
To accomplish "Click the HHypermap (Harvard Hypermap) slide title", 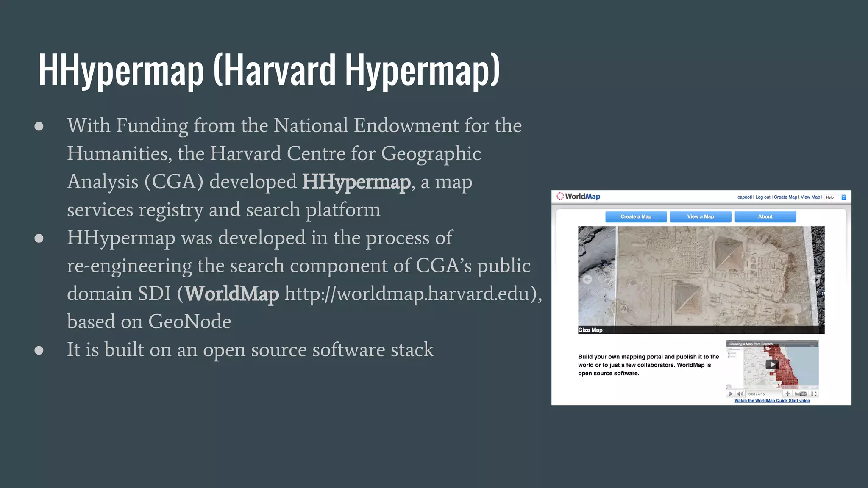I will pyautogui.click(x=269, y=70).
